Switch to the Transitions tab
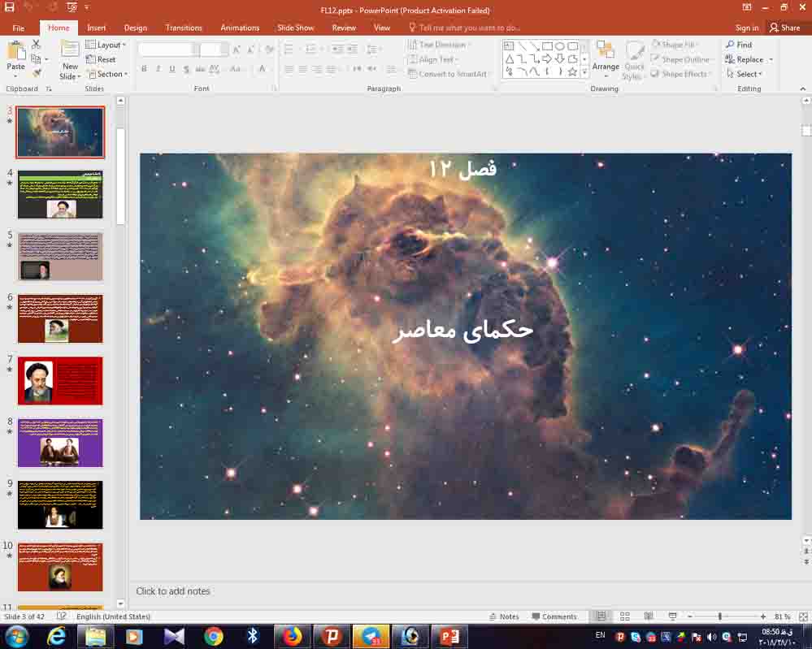This screenshot has height=649, width=812. [184, 27]
